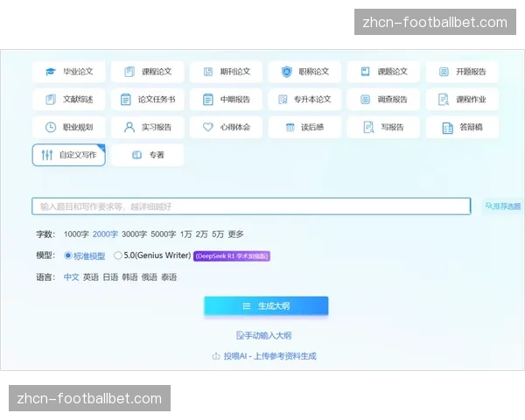Viewport: 525px width, 420px height.
Task: Open the 手动输入大纲 link
Action: (x=264, y=335)
